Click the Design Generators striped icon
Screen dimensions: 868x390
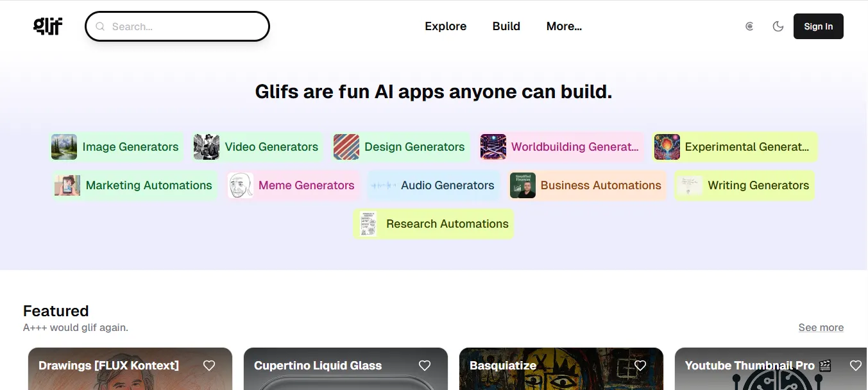[x=346, y=147]
